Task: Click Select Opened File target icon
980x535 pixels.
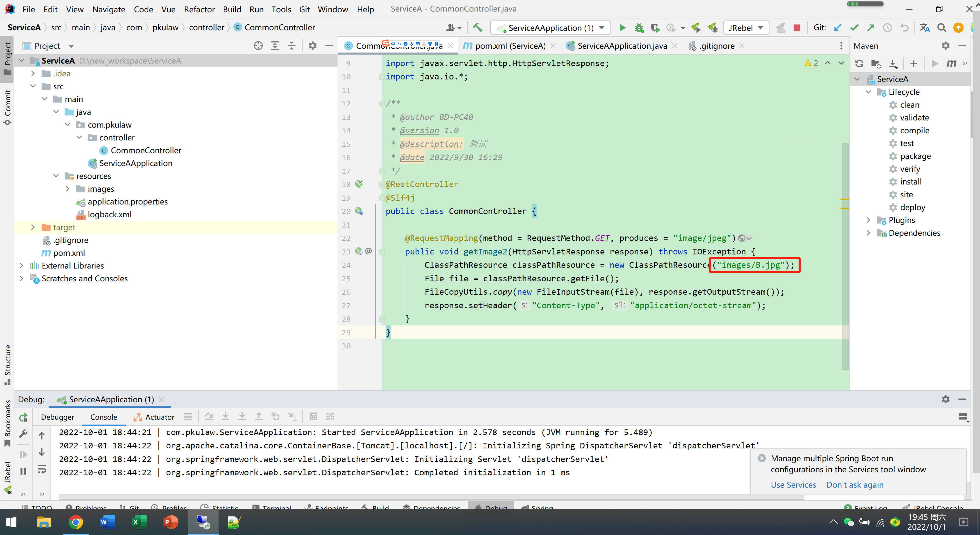Action: coord(258,46)
